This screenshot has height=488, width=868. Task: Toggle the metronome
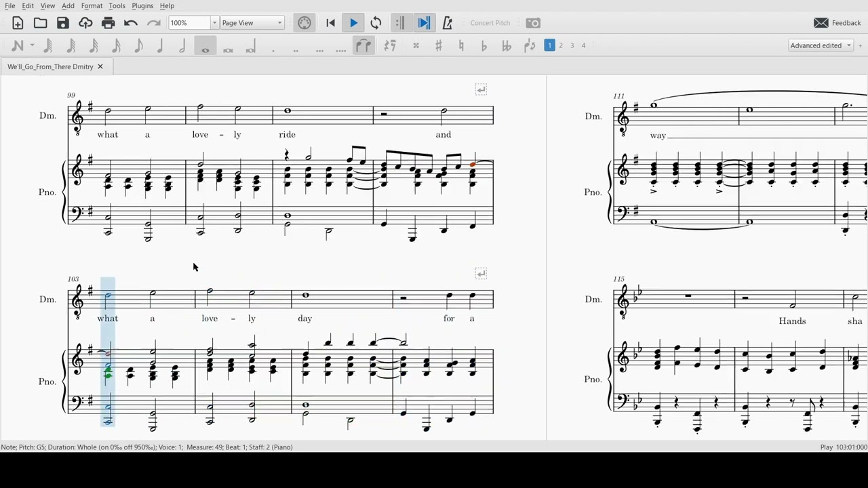[448, 23]
